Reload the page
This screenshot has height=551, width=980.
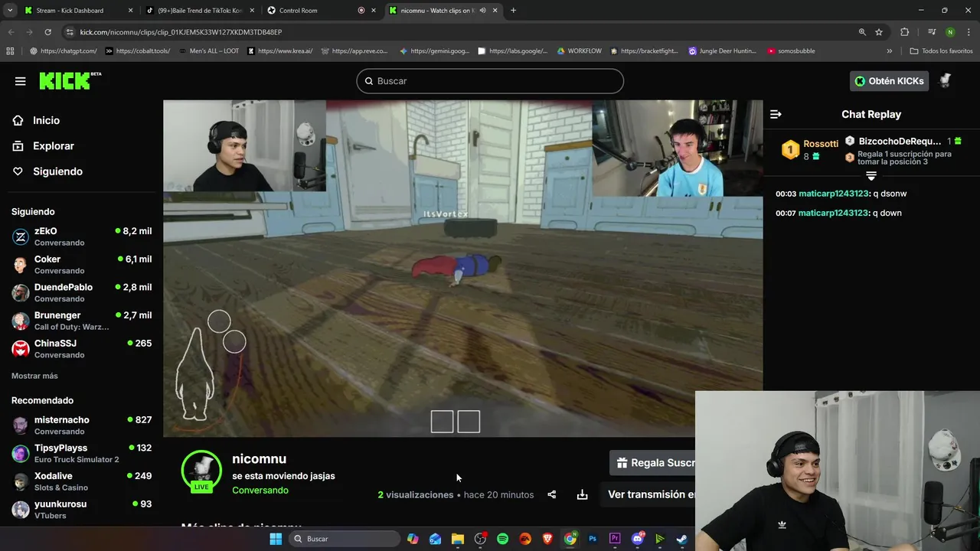(47, 32)
